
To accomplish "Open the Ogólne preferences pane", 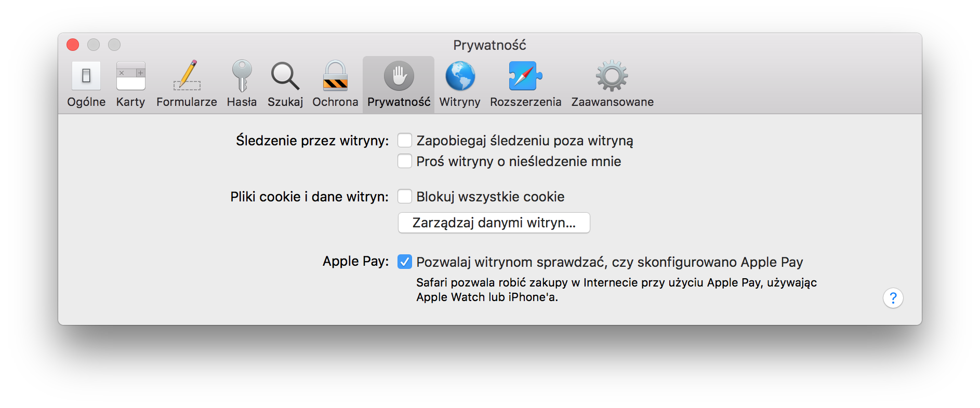I will click(x=86, y=84).
